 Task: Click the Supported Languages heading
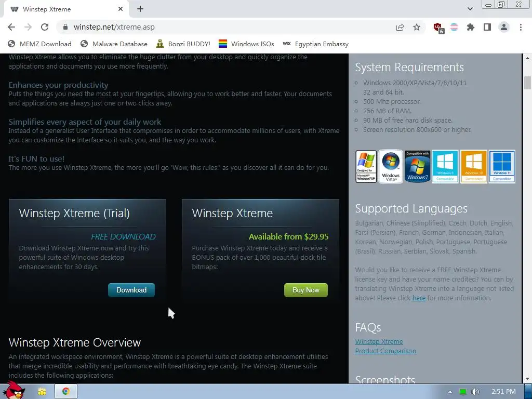411,209
